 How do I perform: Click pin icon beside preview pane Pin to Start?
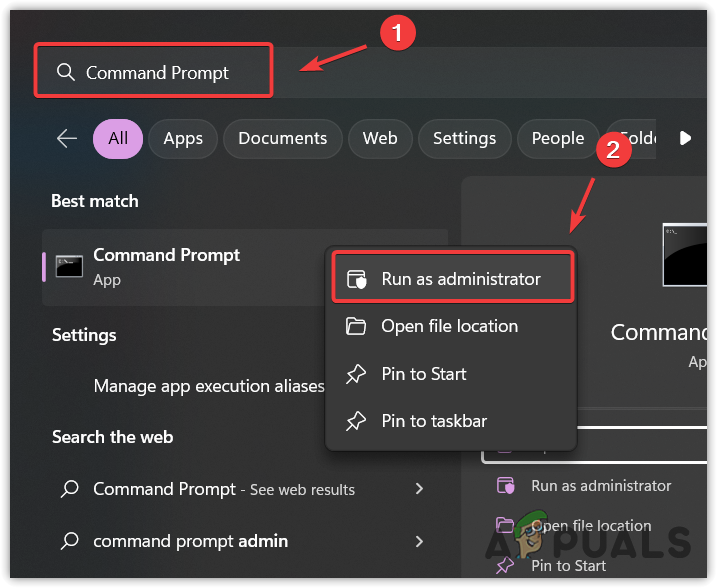point(505,566)
